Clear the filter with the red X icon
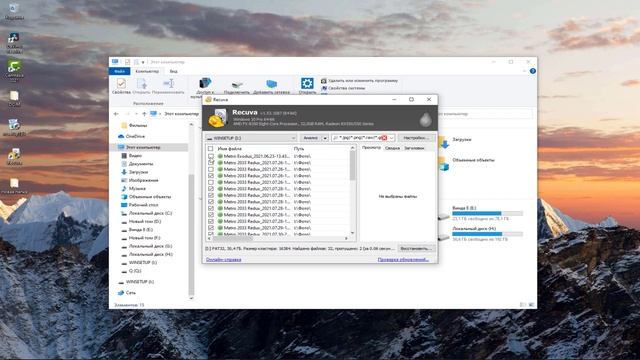The image size is (640, 360). tap(384, 138)
